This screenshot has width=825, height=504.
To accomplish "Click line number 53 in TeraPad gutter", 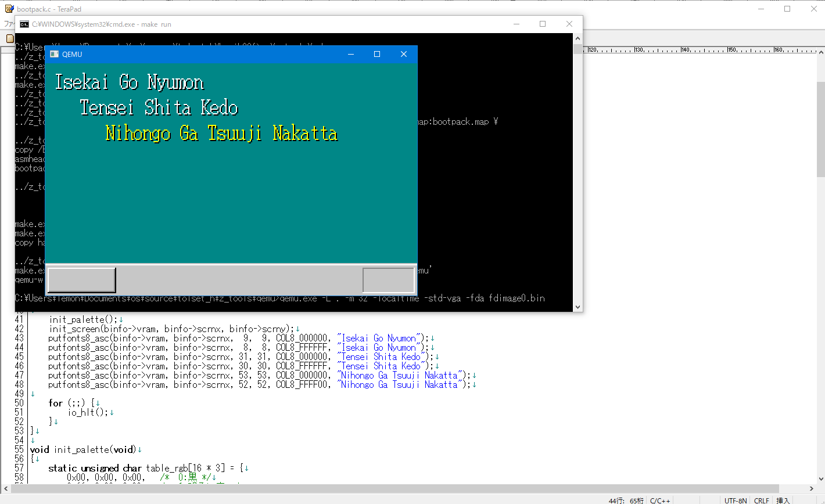I will [x=19, y=431].
